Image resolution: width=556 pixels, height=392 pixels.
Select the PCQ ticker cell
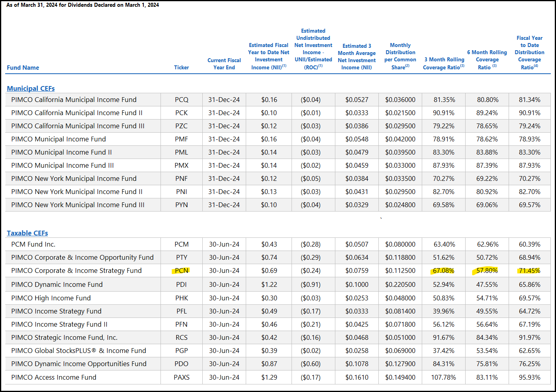[182, 100]
